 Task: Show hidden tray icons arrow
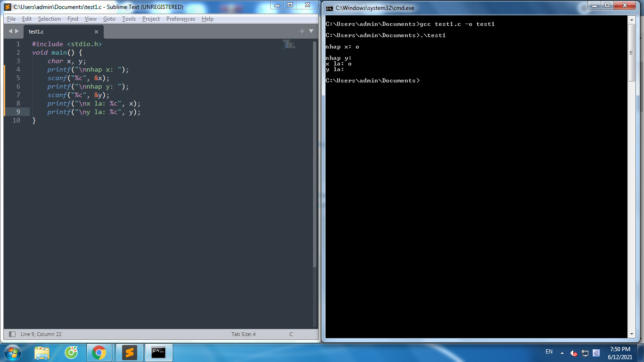(x=562, y=353)
